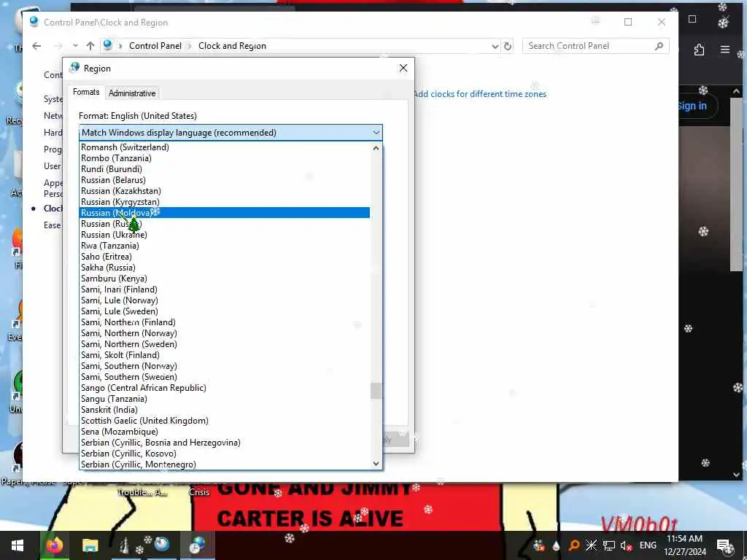Select Serbian (Cyrillic, Kosovo)
Screen dimensions: 747x560
[225, 454]
